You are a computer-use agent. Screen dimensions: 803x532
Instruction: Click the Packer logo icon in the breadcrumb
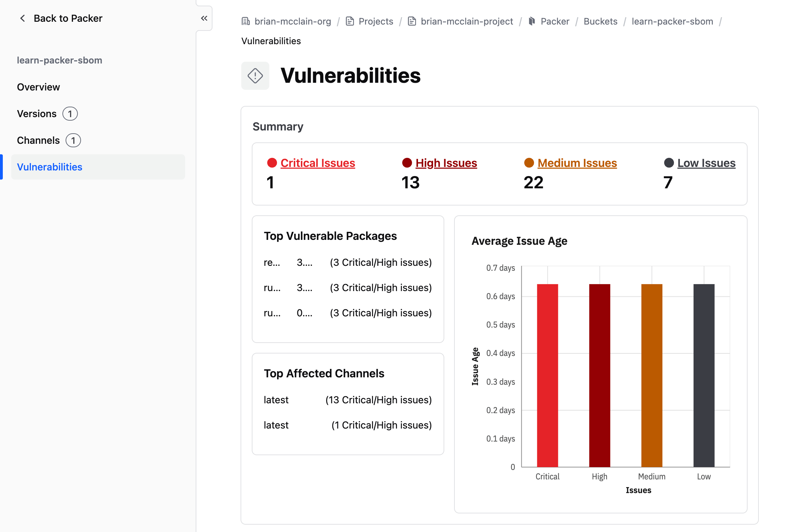click(x=532, y=21)
